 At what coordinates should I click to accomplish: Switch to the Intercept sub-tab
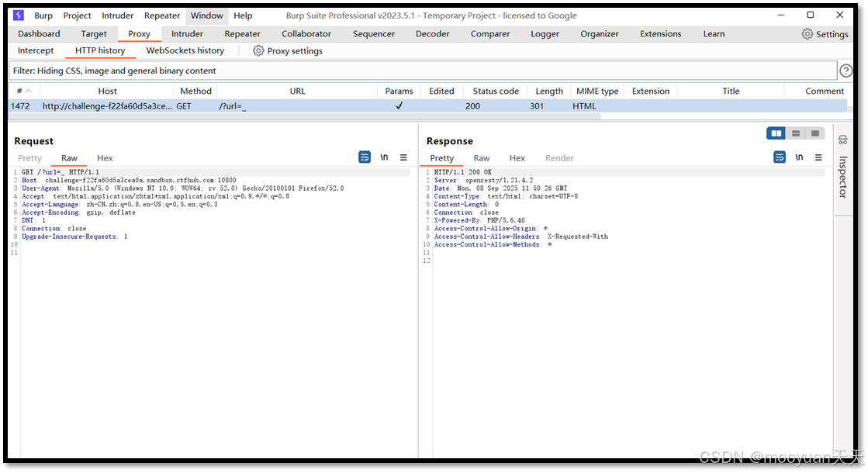pyautogui.click(x=36, y=50)
